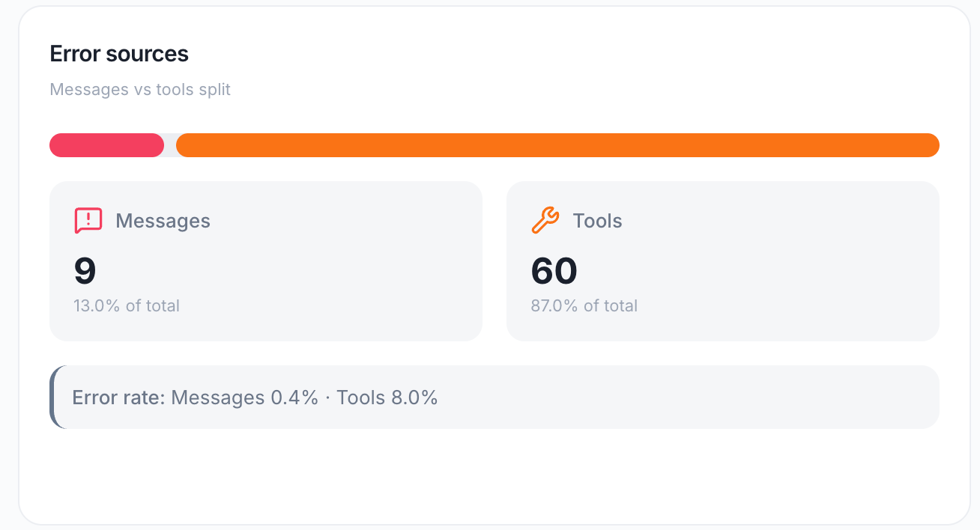Select the Messages count of 9

[85, 271]
